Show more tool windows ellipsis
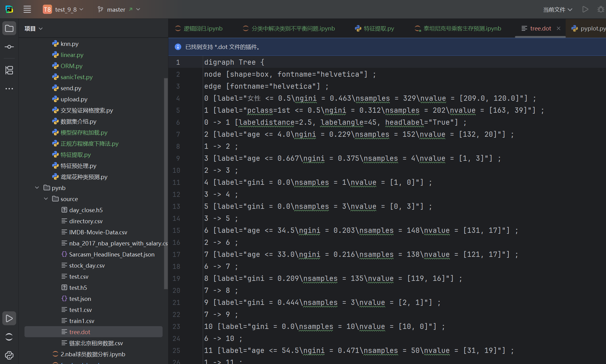The height and width of the screenshot is (364, 606). click(x=9, y=89)
